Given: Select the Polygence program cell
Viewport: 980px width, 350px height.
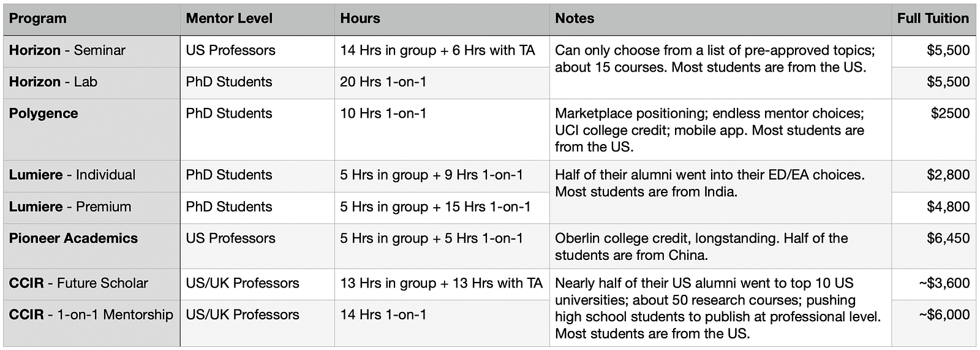Looking at the screenshot, I should (x=91, y=129).
